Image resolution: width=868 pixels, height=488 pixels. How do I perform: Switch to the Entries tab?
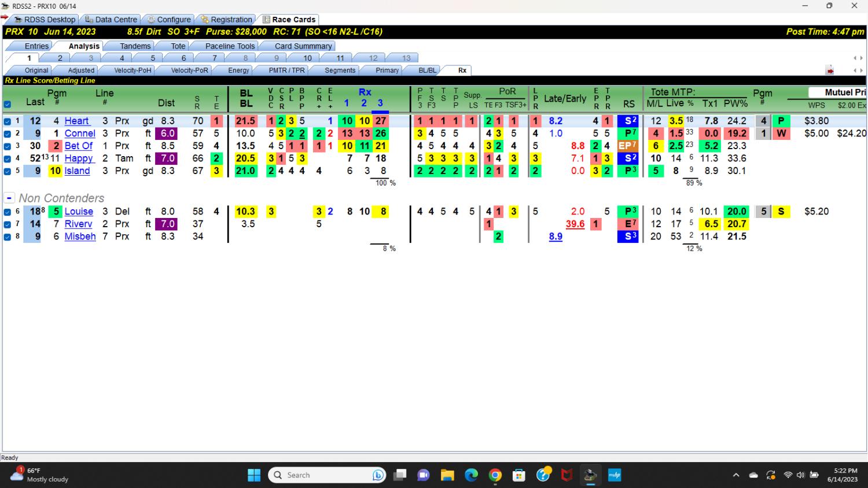36,46
